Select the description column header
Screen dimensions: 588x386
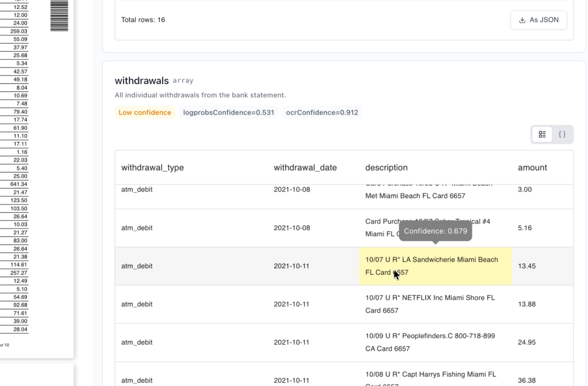(x=386, y=168)
